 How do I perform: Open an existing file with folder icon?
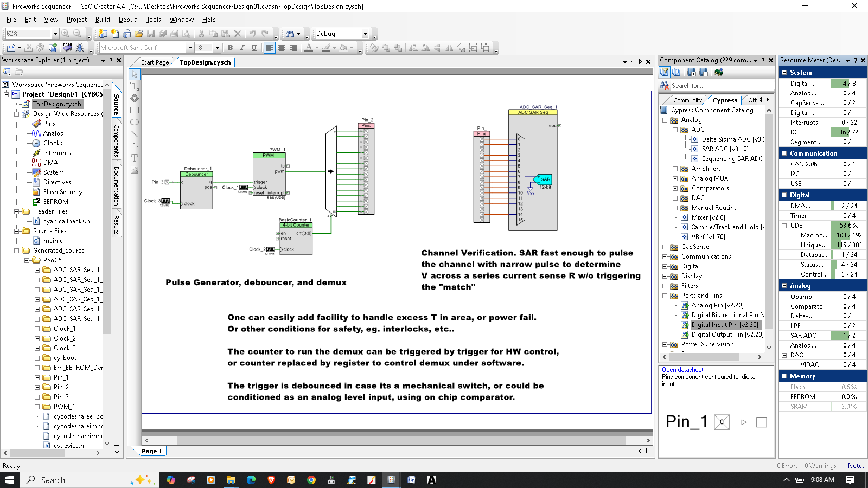click(x=139, y=34)
